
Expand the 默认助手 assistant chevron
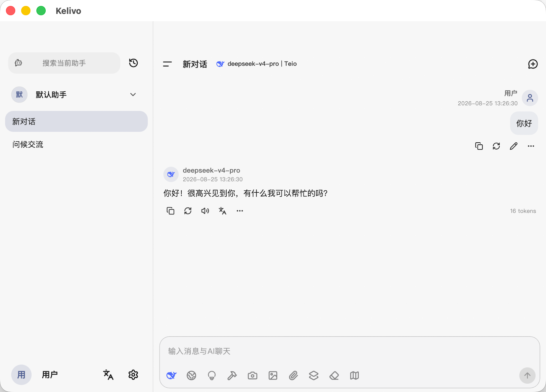133,95
